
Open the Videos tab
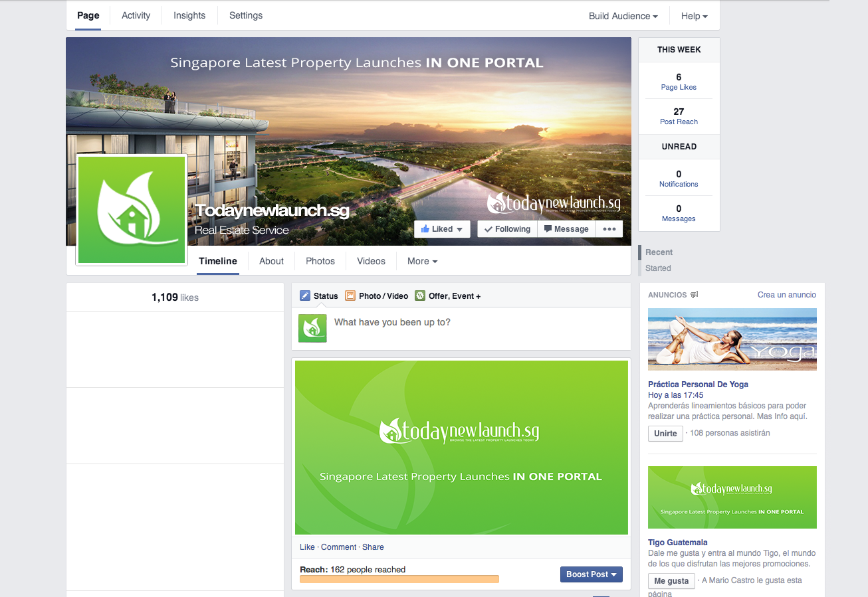[x=371, y=261]
